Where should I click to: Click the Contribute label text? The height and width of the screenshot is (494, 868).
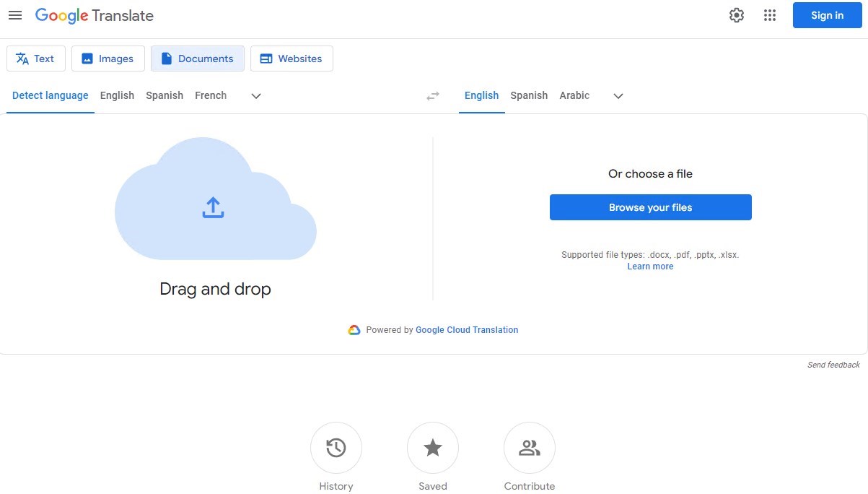[530, 486]
